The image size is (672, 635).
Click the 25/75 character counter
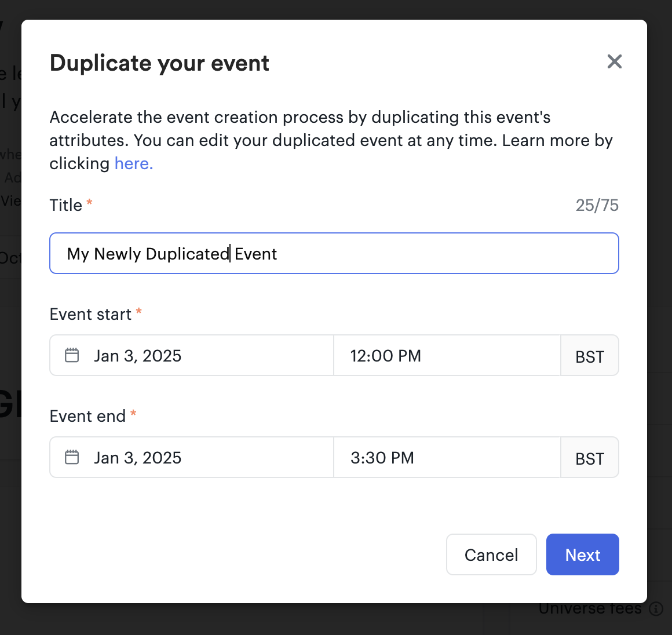pyautogui.click(x=597, y=205)
